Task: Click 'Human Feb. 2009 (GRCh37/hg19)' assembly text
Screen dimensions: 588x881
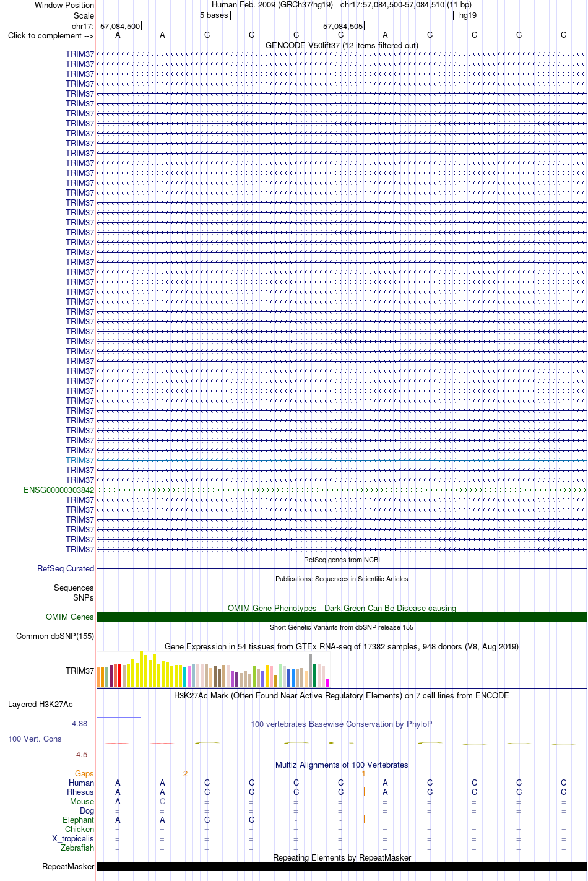Action: 272,5
